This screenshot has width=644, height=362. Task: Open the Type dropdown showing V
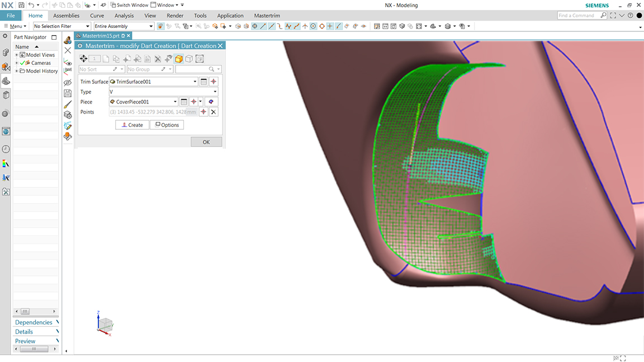(163, 92)
